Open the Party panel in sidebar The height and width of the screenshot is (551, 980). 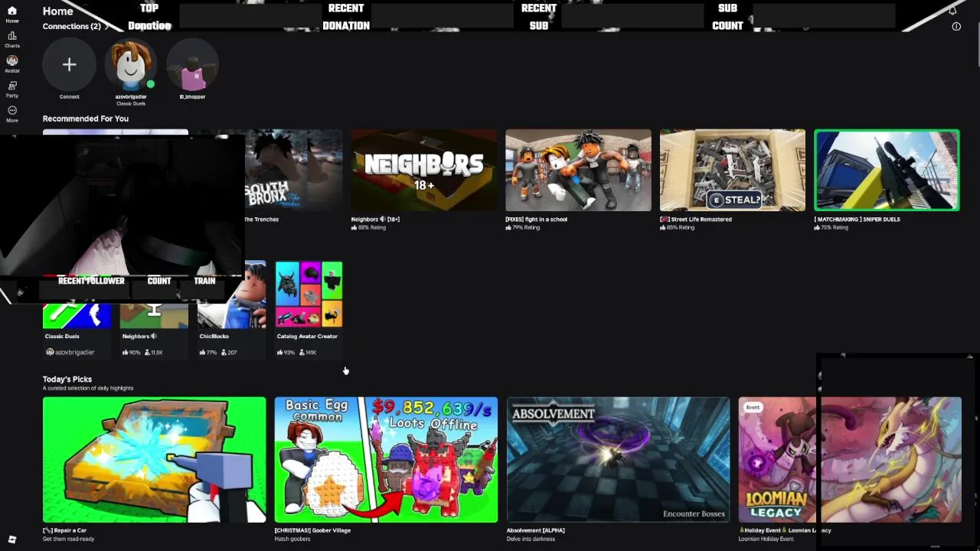click(11, 89)
